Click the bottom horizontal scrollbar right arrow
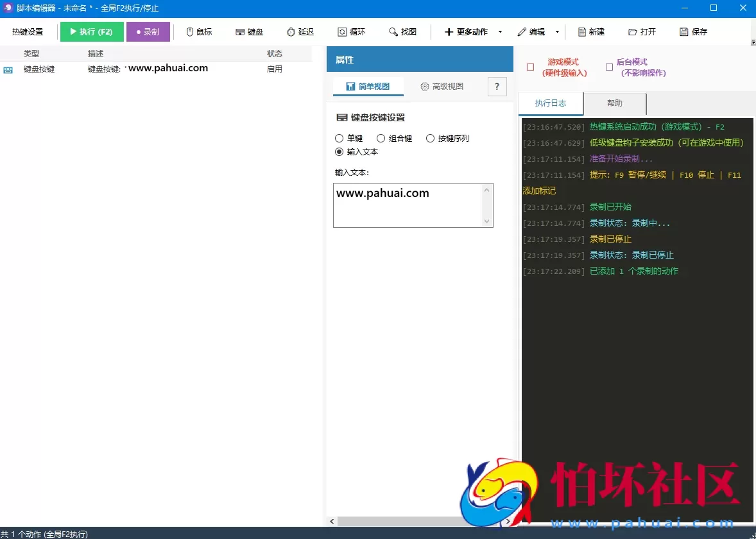 tap(508, 522)
